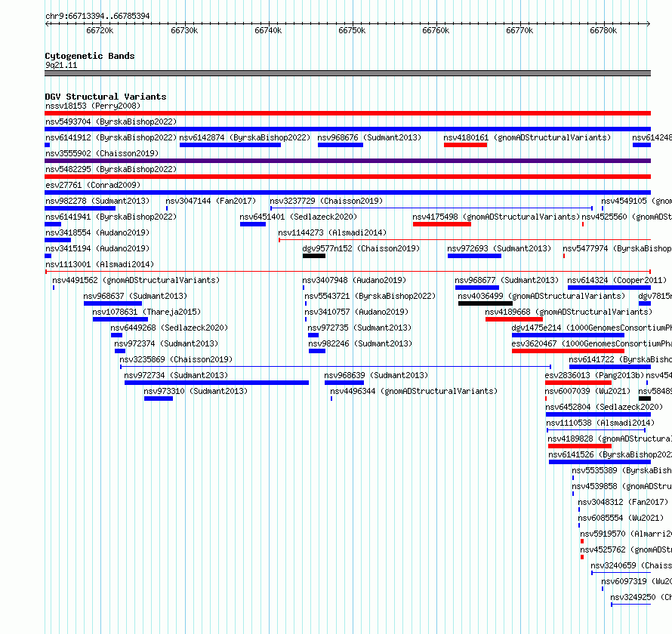The width and height of the screenshot is (672, 634).
Task: Click the nsv4496344 (gnomADStructuralVariants) label
Action: [414, 391]
